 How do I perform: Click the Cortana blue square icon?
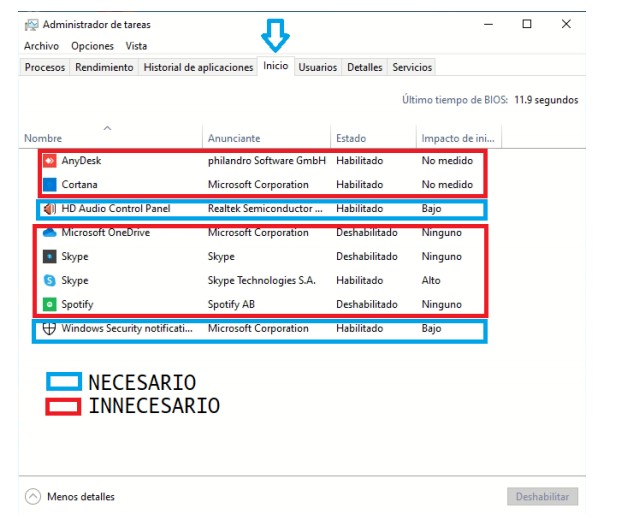pyautogui.click(x=49, y=185)
